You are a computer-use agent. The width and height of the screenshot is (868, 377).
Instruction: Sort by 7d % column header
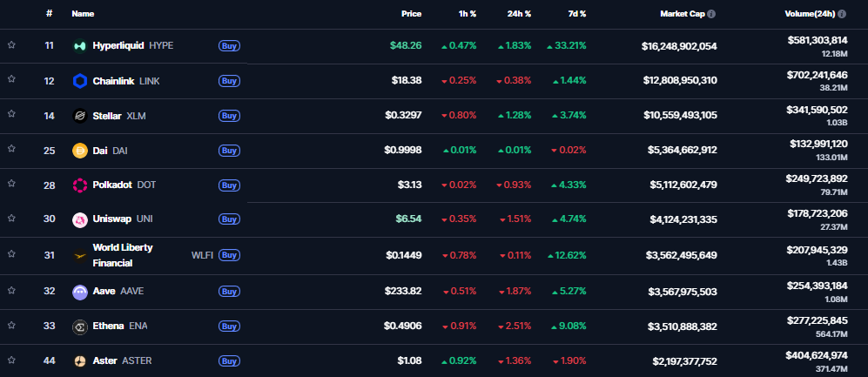coord(575,14)
